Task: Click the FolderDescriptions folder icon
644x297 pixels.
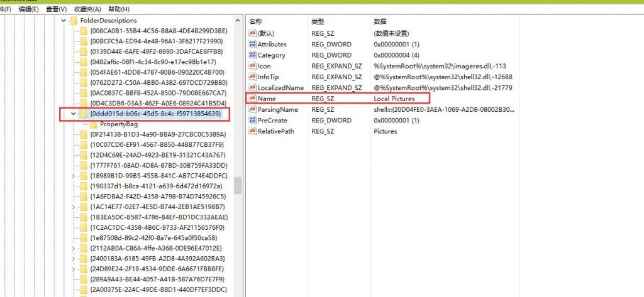Action: click(x=74, y=21)
